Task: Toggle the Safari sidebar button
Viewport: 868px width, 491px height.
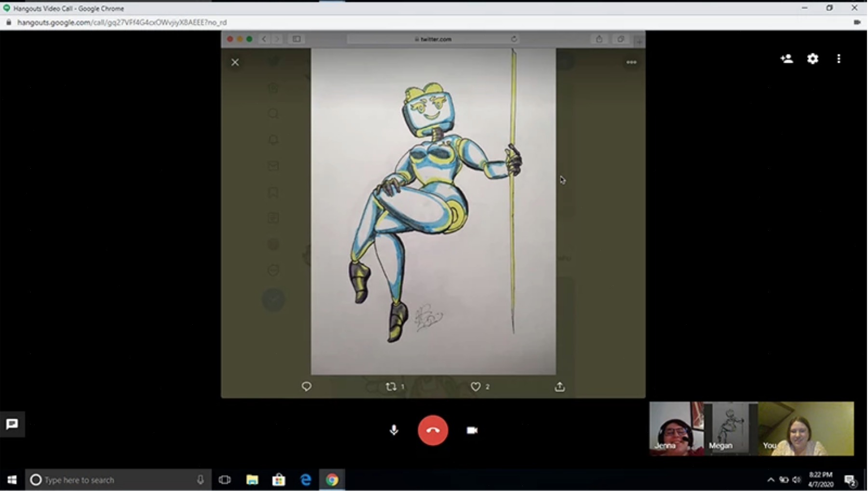Action: click(297, 39)
